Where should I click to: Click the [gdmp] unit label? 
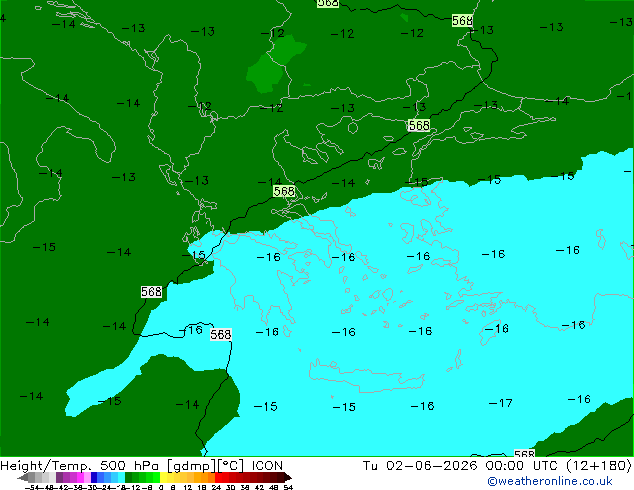pos(190,466)
